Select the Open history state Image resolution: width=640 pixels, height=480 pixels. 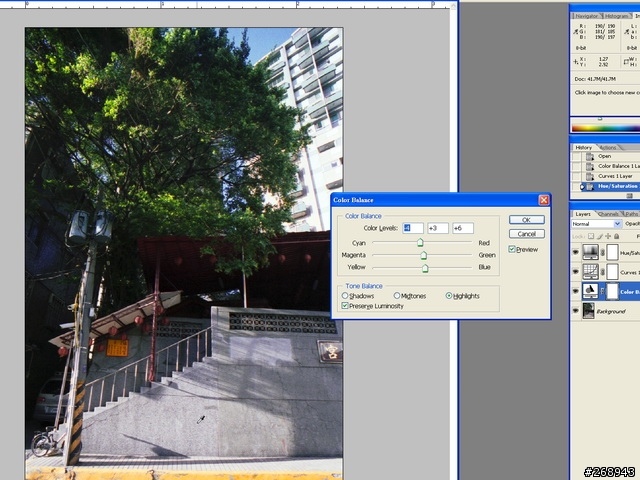[612, 156]
